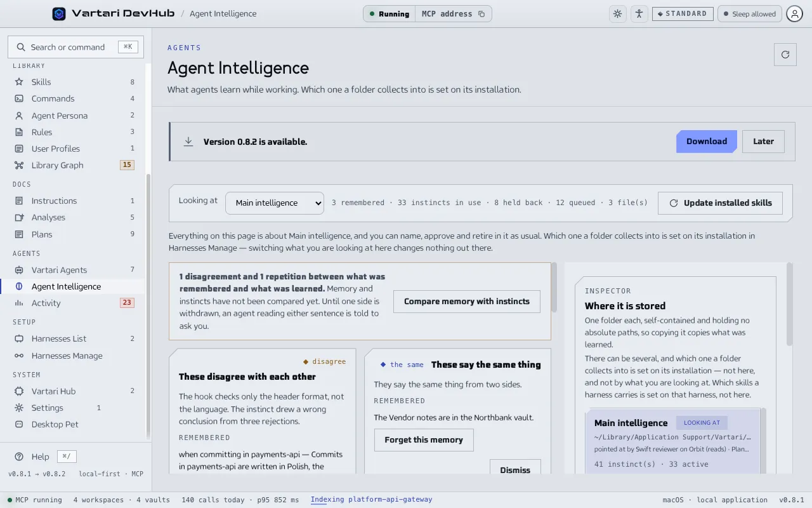Open Settings from the sidebar
This screenshot has height=508, width=812.
[74, 408]
